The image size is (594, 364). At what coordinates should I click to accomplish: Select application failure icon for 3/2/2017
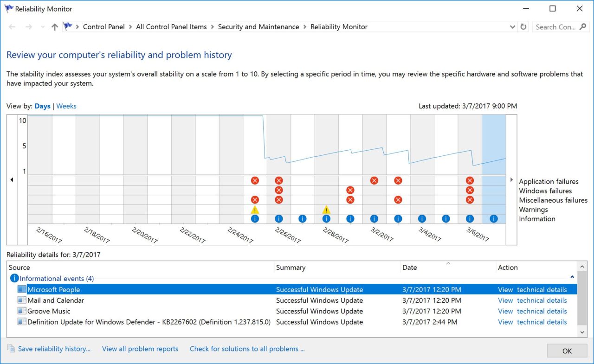(374, 181)
